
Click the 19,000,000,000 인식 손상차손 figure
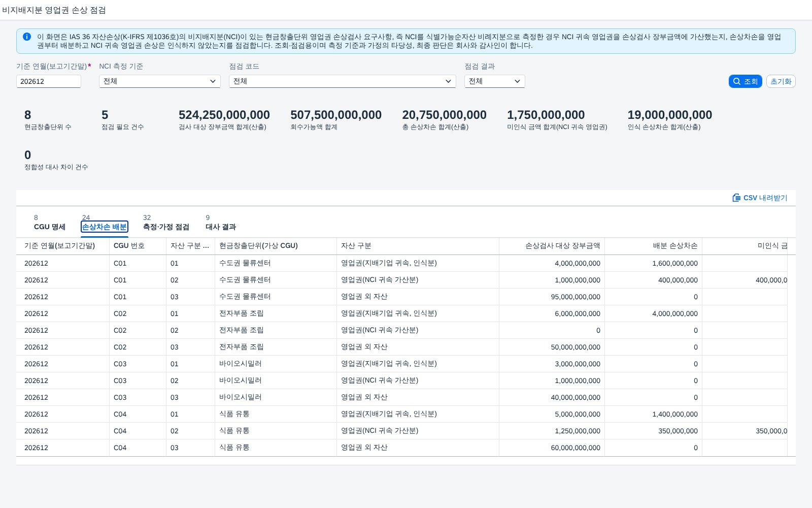point(670,115)
